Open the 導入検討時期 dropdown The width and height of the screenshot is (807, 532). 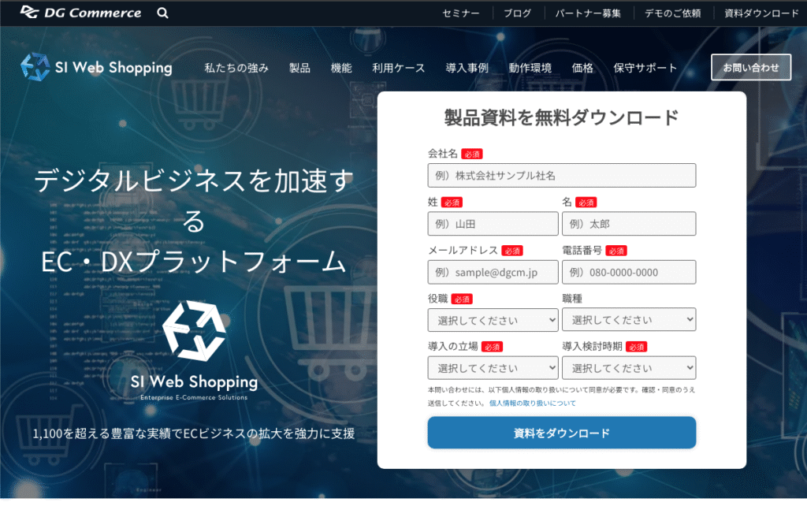tap(628, 367)
